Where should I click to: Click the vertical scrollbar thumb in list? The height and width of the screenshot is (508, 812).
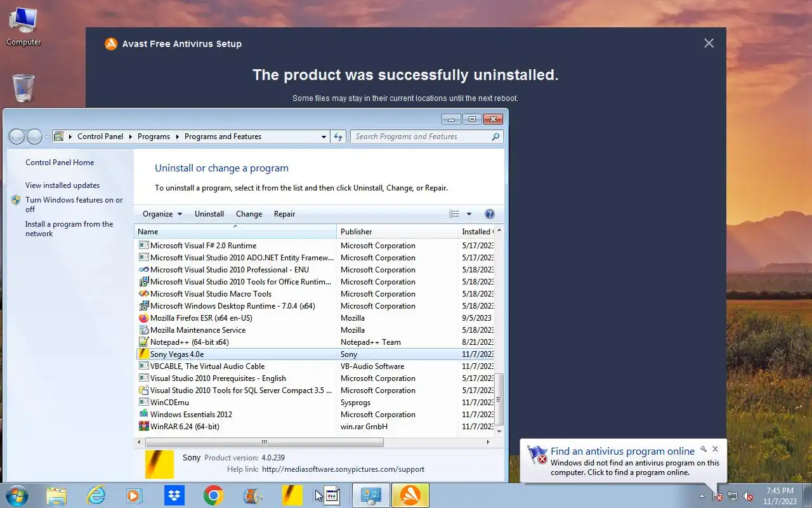[x=499, y=399]
